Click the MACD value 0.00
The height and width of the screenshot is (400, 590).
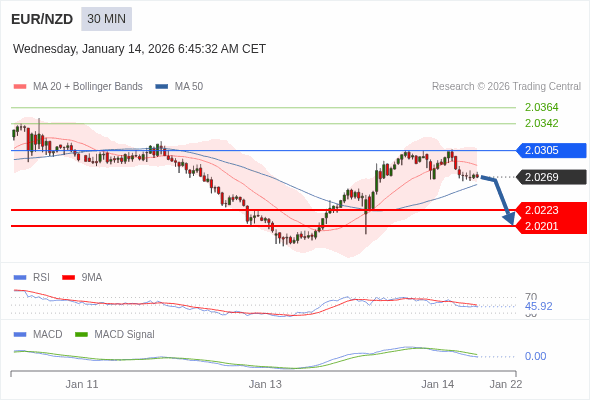pos(535,356)
